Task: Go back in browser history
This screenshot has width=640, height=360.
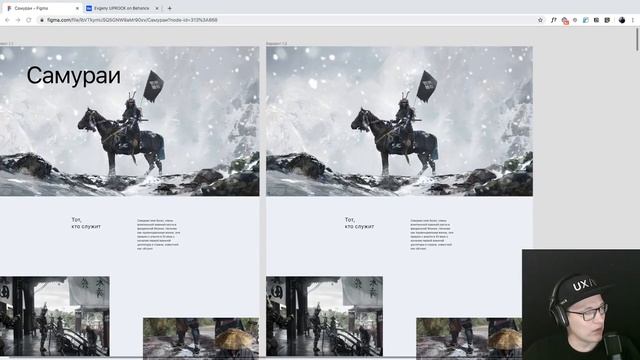Action: 7,20
